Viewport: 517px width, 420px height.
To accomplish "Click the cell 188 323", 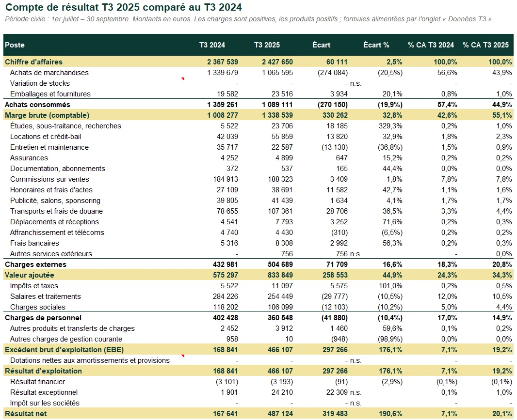I will tap(280, 179).
